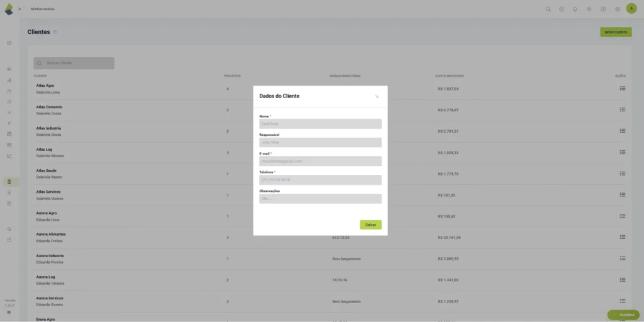Click the CLIENTE column header
Viewport: 644px width, 322px height.
(x=40, y=76)
